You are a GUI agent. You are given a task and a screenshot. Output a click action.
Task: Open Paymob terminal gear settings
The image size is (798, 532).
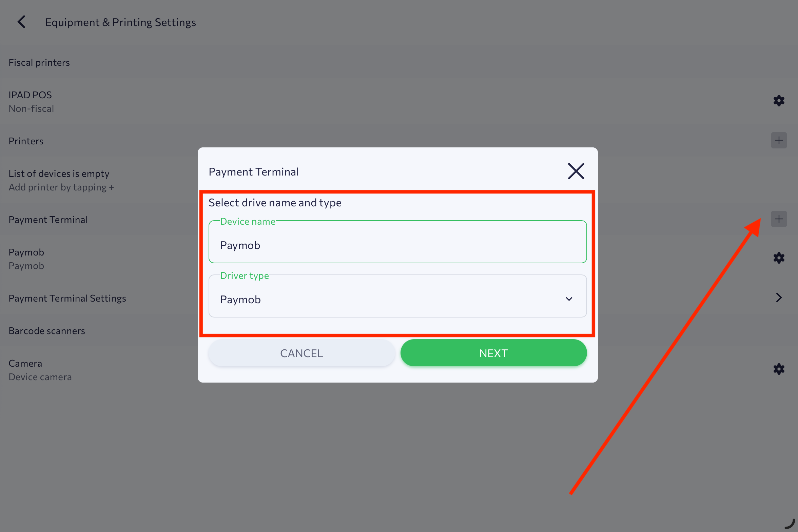pyautogui.click(x=779, y=258)
